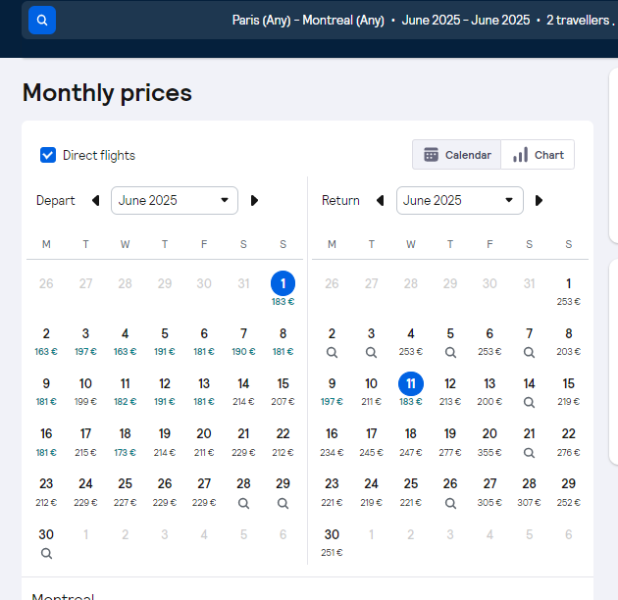Select depart date June 1 at 183 €
Screen dimensions: 618x600
pyautogui.click(x=283, y=289)
